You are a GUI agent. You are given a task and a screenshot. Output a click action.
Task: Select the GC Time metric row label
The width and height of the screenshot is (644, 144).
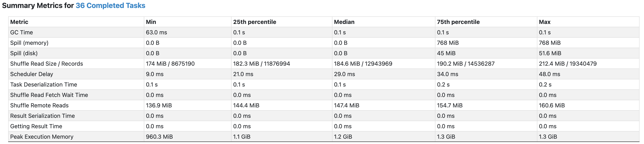(21, 32)
